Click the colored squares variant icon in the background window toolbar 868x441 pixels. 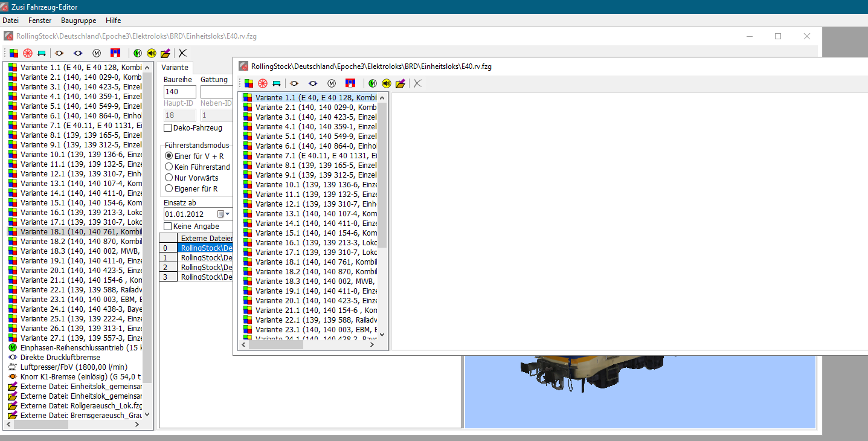[x=14, y=53]
